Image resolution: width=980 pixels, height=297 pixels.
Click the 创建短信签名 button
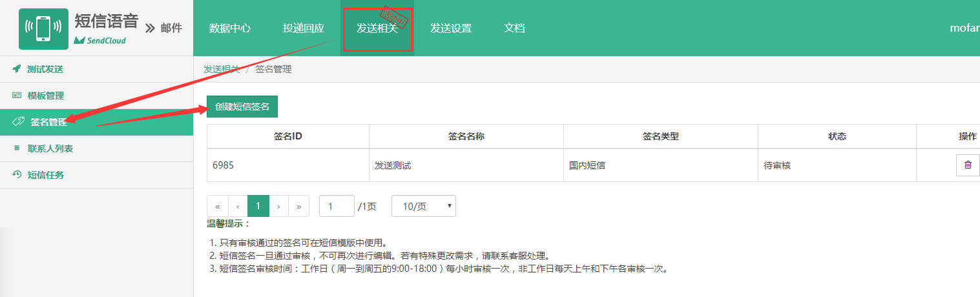[x=242, y=107]
